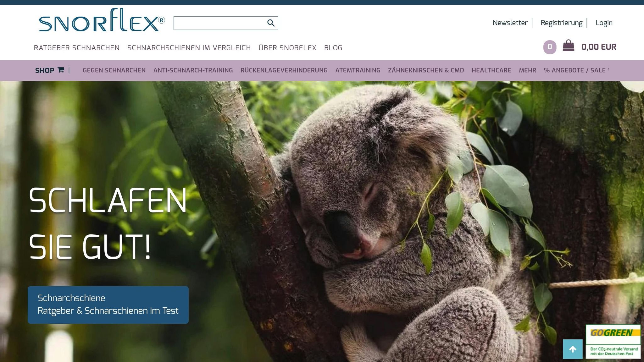Image resolution: width=644 pixels, height=362 pixels.
Task: Click the 0,00 EUR cart total
Action: click(599, 47)
